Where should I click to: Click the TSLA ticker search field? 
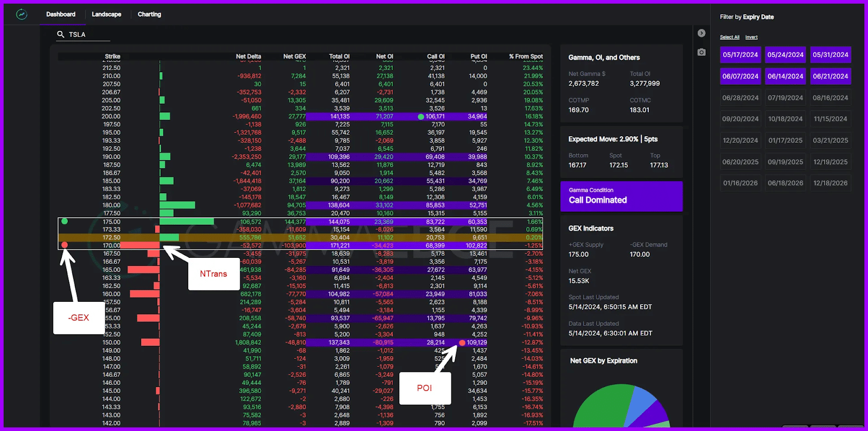(x=88, y=34)
